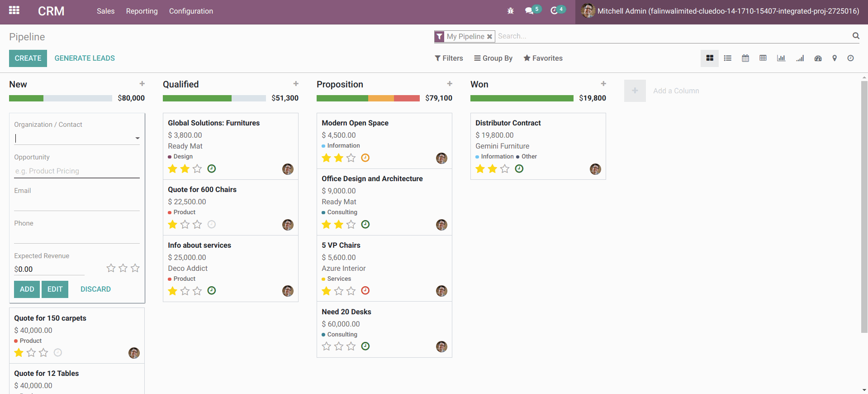Open overdue activity clock on 5 VP Chairs

365,290
